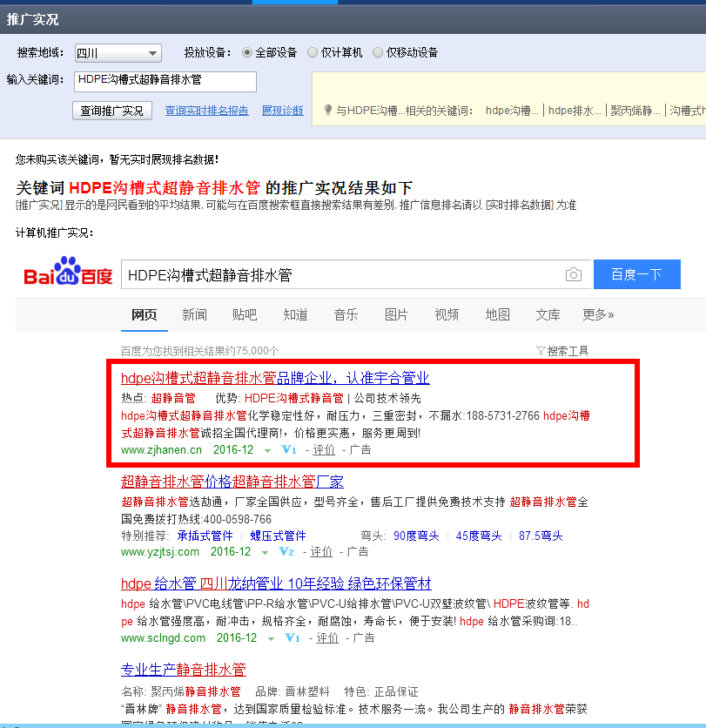Click the 输入关键词 input field
This screenshot has height=728, width=706.
tap(165, 81)
